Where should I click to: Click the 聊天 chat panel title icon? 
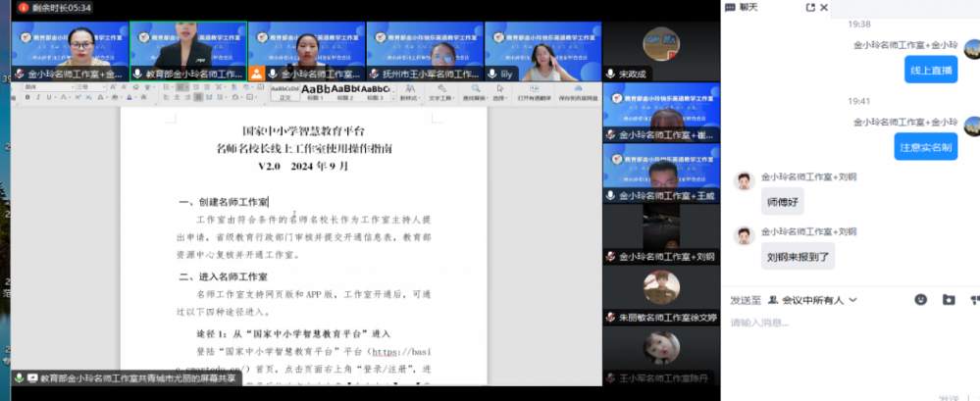click(x=730, y=8)
